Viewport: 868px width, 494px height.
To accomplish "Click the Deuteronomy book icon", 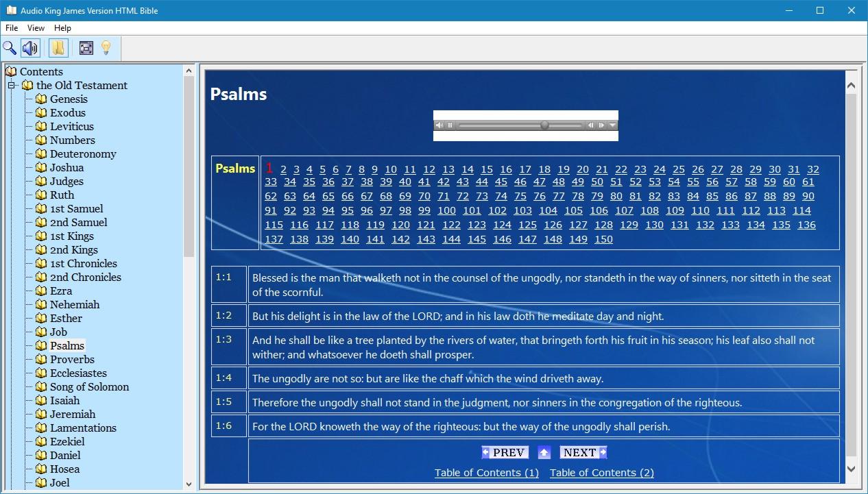I will tap(41, 154).
